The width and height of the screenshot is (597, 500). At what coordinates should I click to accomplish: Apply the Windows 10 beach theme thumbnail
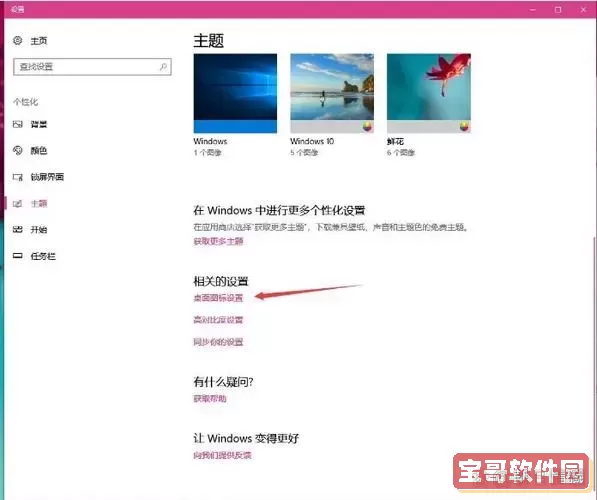[332, 93]
